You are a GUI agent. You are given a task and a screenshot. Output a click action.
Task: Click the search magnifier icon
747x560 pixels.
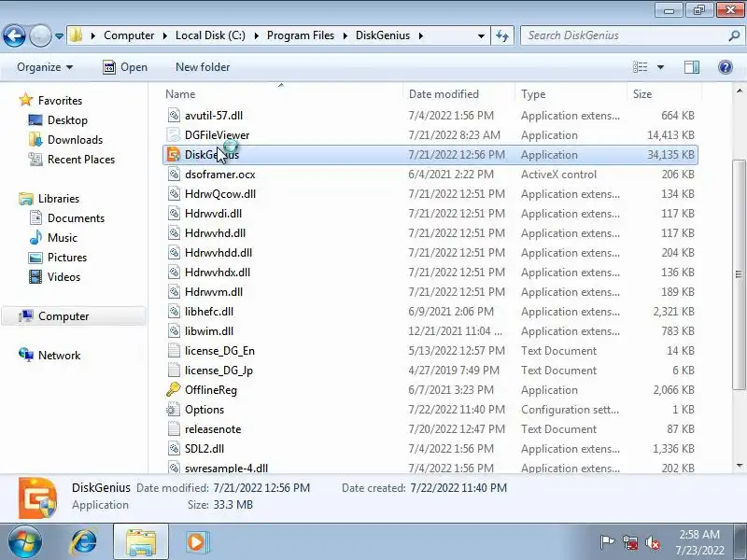click(735, 35)
